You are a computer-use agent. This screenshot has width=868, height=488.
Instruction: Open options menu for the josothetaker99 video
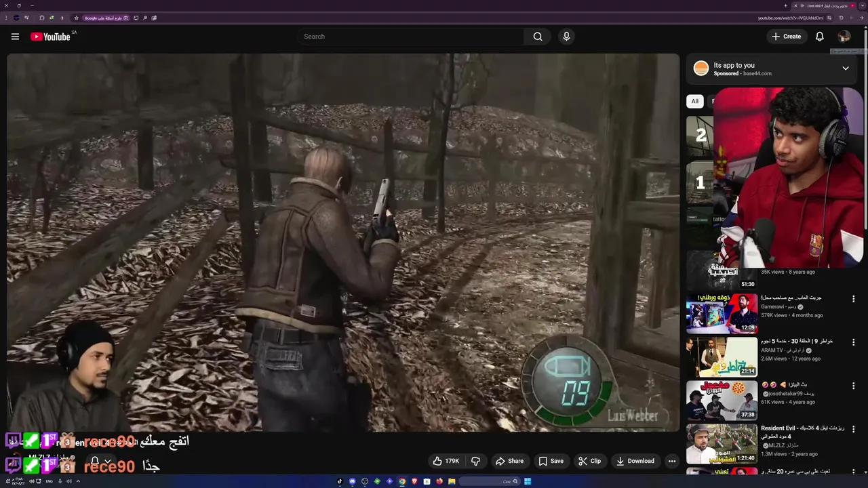point(853,386)
